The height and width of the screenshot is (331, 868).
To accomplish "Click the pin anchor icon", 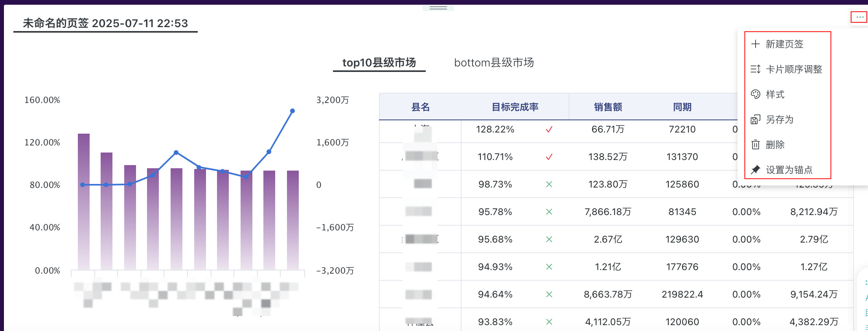I will [x=755, y=170].
